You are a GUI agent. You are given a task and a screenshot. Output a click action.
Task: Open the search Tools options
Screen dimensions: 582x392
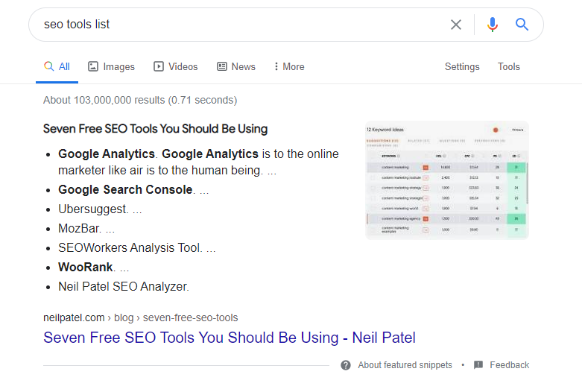[x=509, y=66]
